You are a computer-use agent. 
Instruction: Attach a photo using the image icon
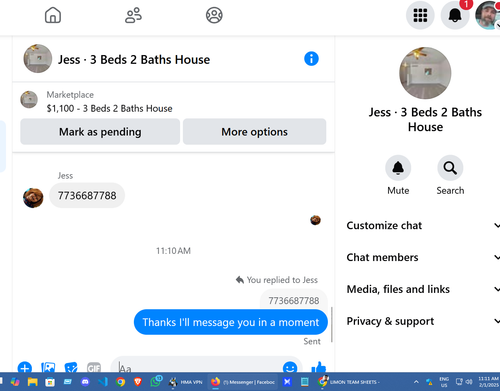tap(48, 368)
